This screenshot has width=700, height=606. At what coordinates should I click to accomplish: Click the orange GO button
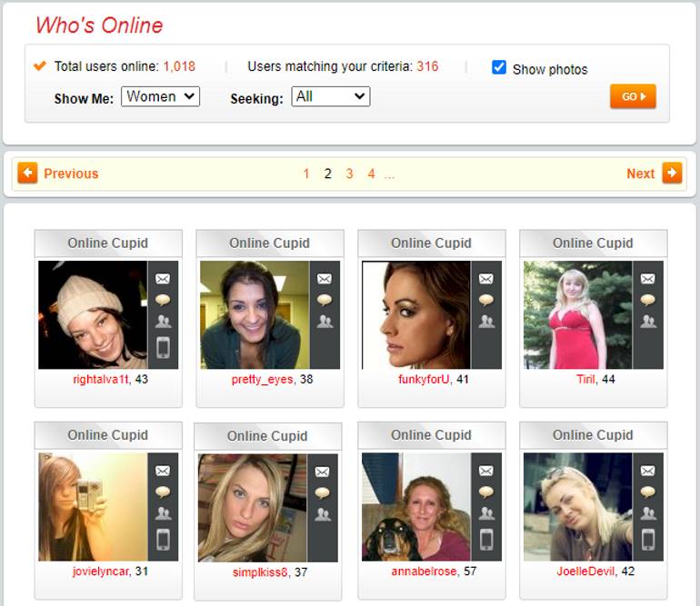click(x=633, y=96)
